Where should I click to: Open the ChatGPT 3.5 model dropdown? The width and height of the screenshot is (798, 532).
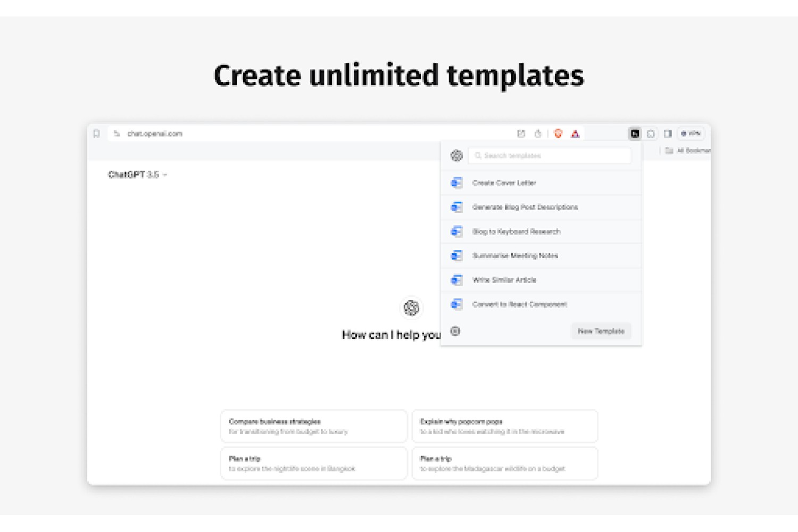(138, 174)
